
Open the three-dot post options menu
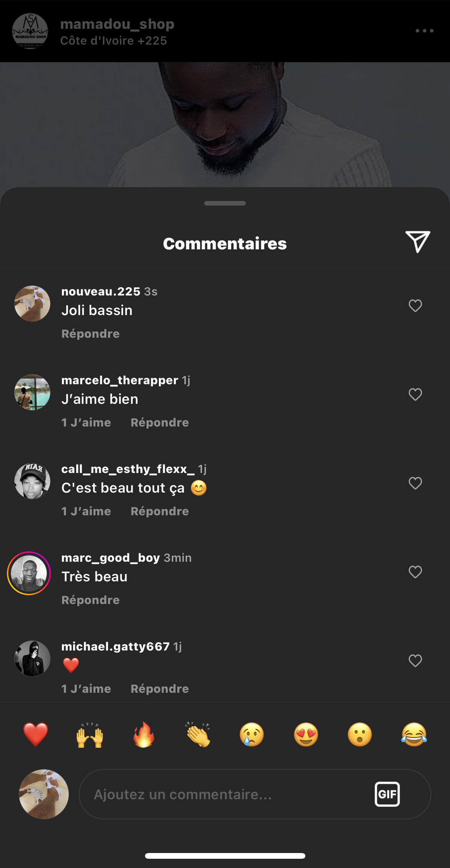click(x=424, y=31)
